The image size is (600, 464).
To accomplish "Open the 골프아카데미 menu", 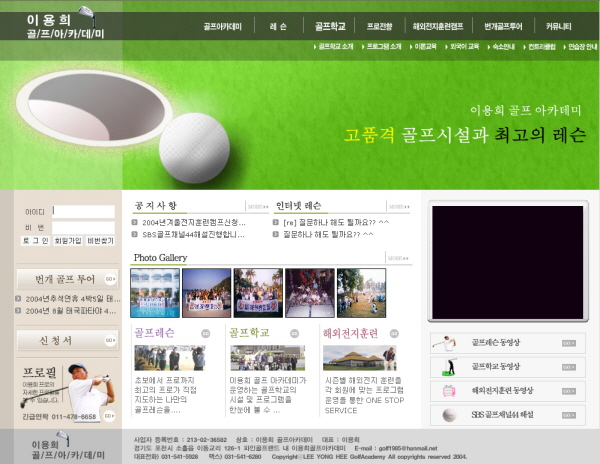I will coord(222,26).
